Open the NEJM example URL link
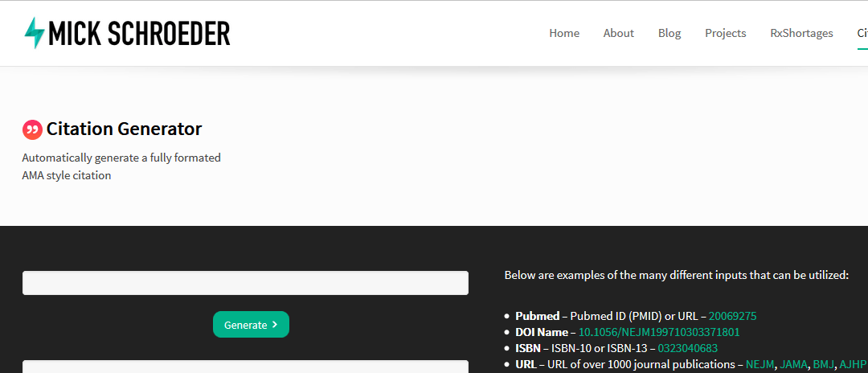The image size is (868, 373). [760, 364]
